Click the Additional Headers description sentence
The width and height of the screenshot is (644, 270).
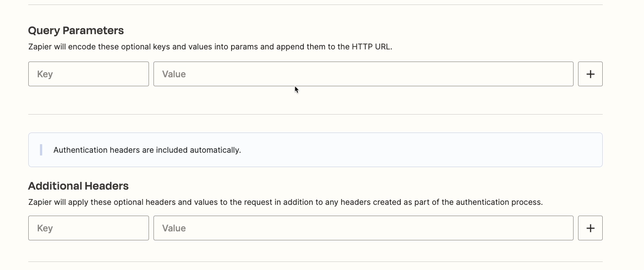click(x=285, y=202)
